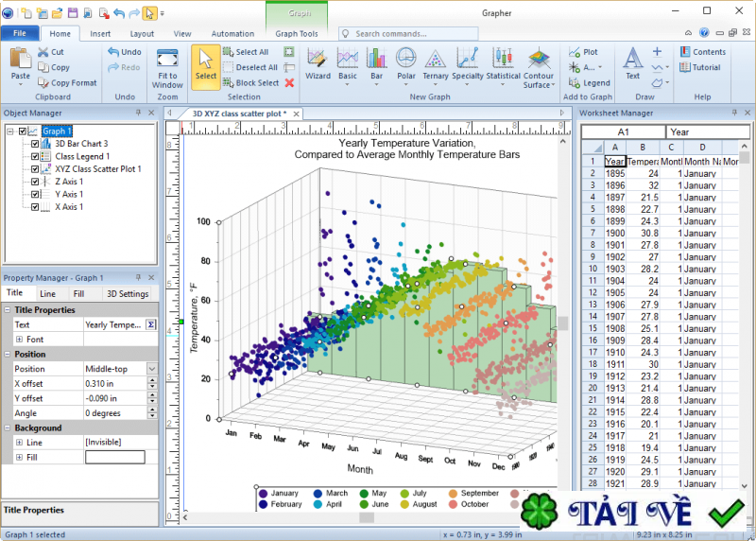Activate the Select arrow tool
Viewport: 756px width, 541px height.
pyautogui.click(x=206, y=67)
